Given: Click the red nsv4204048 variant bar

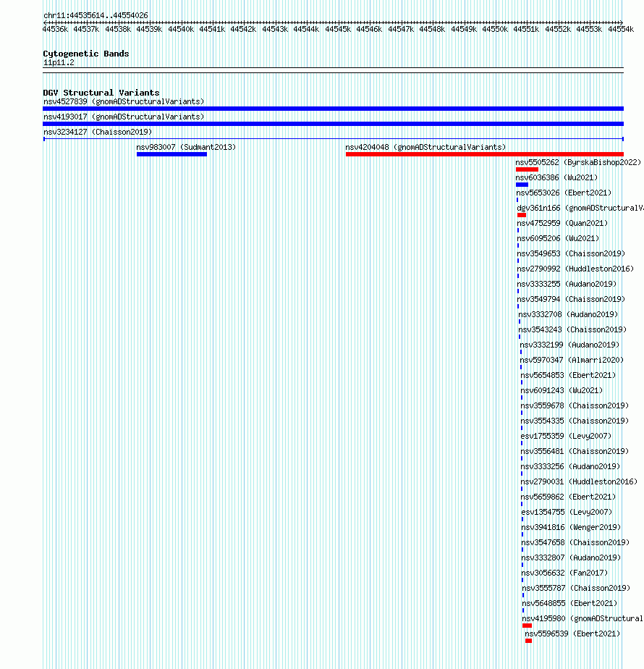Looking at the screenshot, I should (x=485, y=154).
